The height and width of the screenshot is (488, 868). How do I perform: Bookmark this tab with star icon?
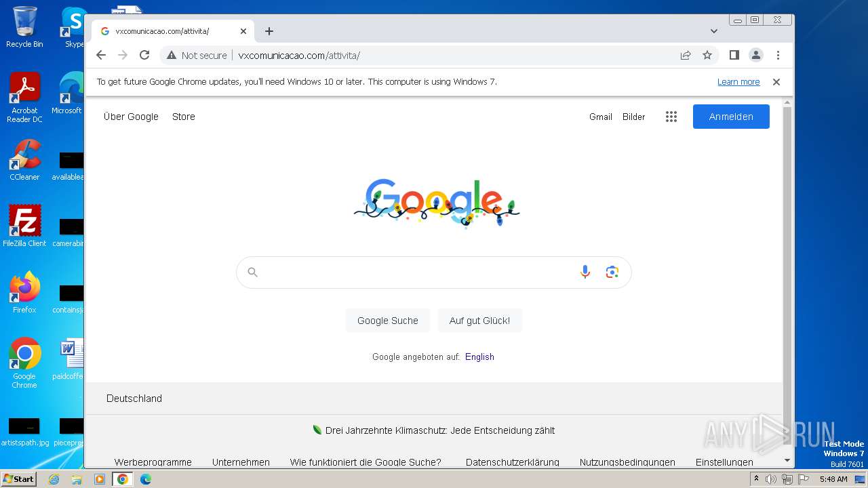click(x=707, y=56)
